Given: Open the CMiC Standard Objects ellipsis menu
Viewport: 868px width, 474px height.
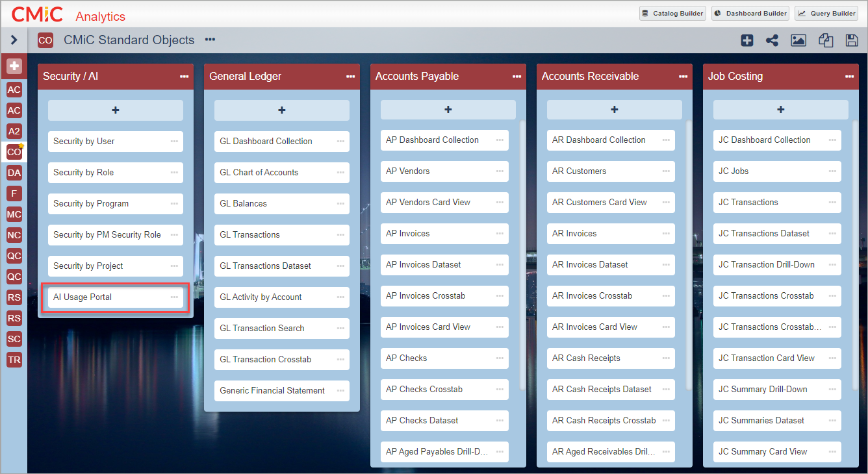Looking at the screenshot, I should [210, 40].
